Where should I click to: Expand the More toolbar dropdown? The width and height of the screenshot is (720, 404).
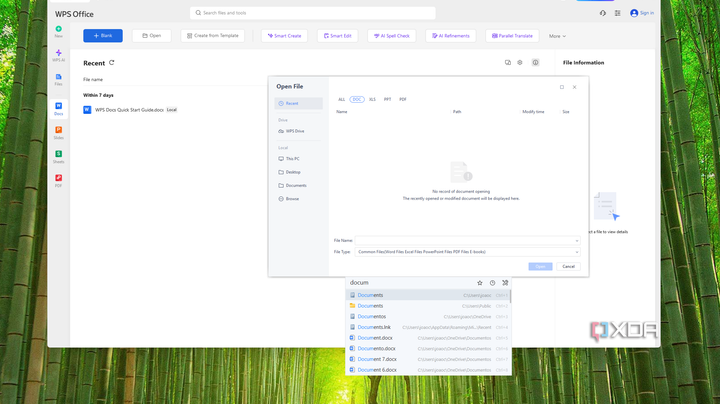558,36
